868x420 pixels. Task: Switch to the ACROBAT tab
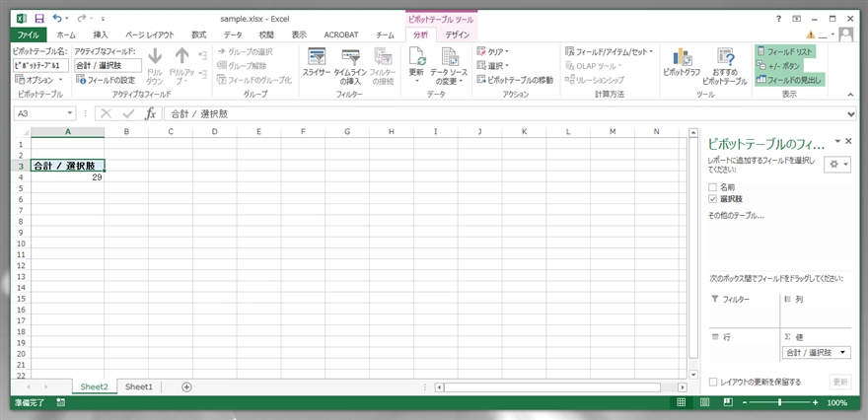pyautogui.click(x=341, y=35)
